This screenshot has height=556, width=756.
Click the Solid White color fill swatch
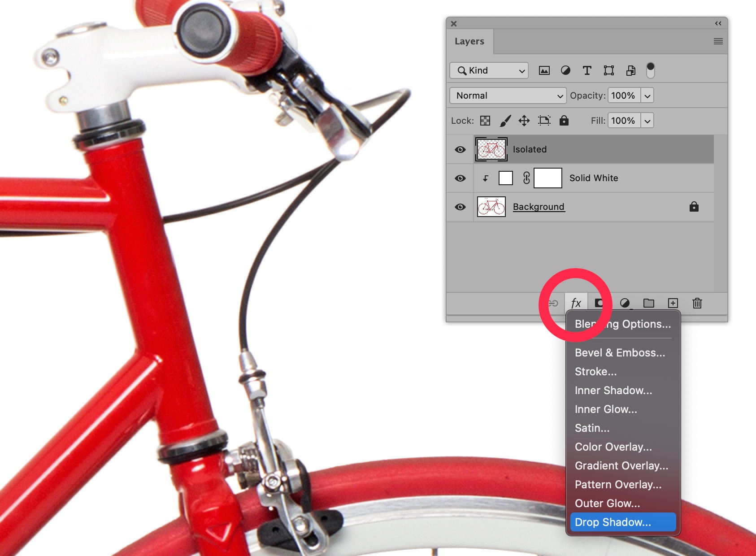click(506, 178)
